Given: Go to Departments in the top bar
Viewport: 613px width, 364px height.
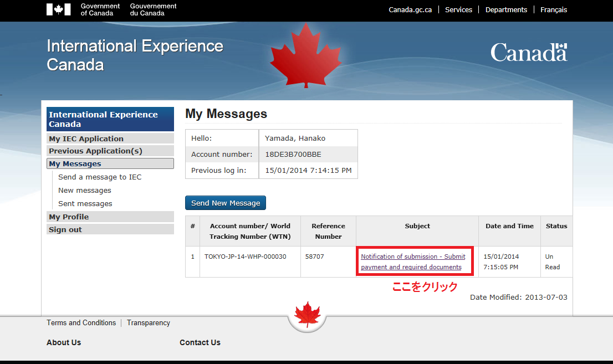Looking at the screenshot, I should [506, 10].
